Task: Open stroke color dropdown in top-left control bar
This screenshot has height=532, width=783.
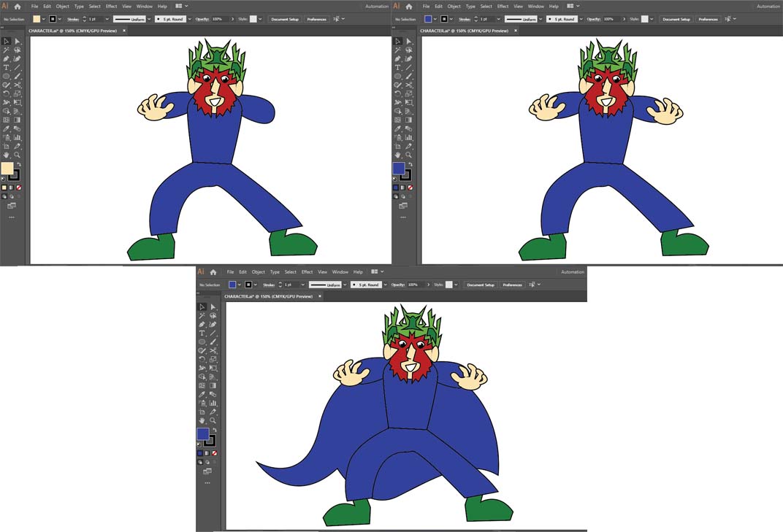Action: 60,19
